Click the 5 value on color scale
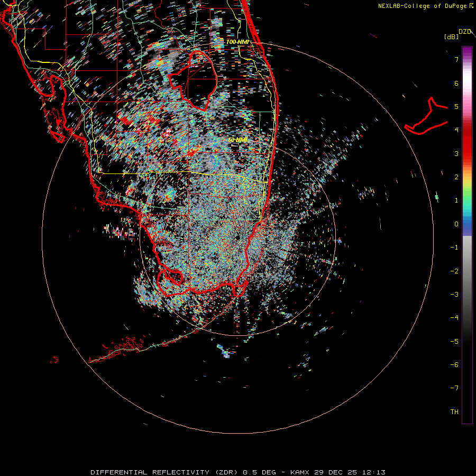Screen dimensions: 476x476 pos(456,106)
